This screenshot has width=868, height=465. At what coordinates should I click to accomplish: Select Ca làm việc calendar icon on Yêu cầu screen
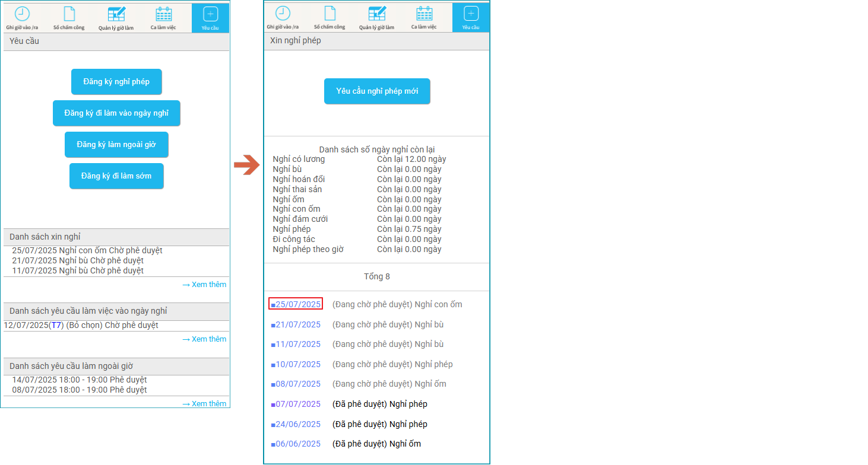coord(163,15)
